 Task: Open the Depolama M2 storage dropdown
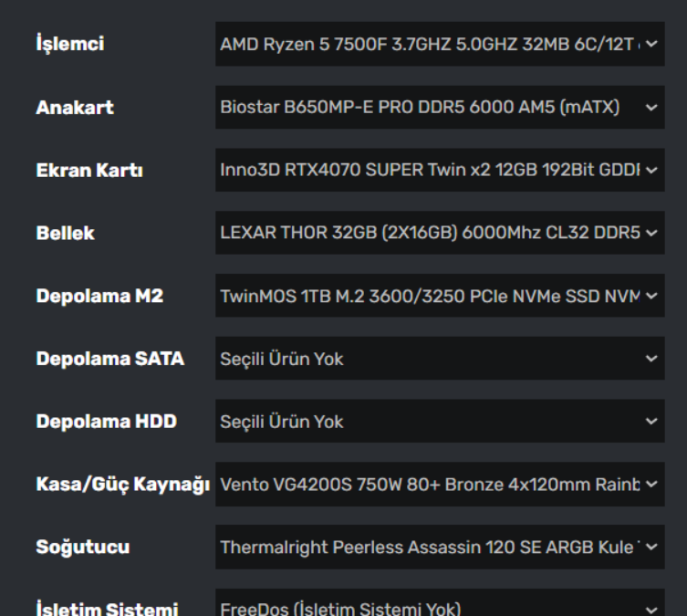click(429, 296)
